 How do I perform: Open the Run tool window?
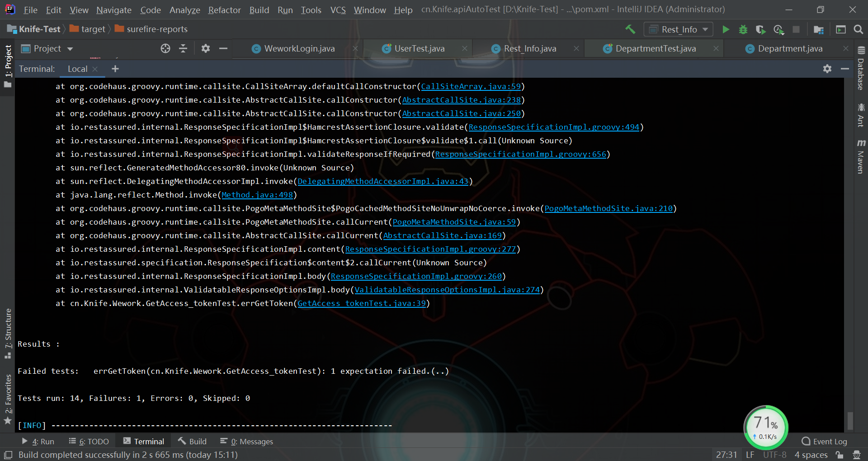tap(38, 441)
